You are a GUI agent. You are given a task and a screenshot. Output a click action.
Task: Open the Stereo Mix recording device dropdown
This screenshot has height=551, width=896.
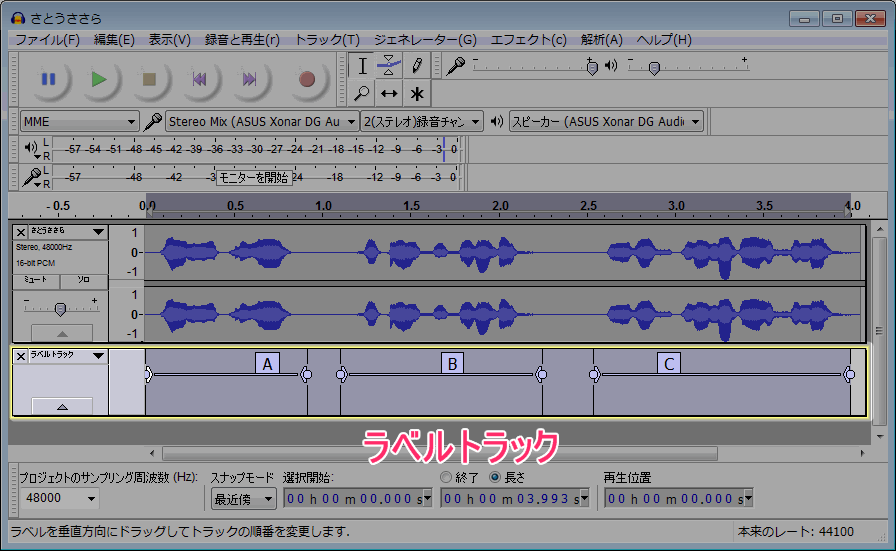(262, 122)
